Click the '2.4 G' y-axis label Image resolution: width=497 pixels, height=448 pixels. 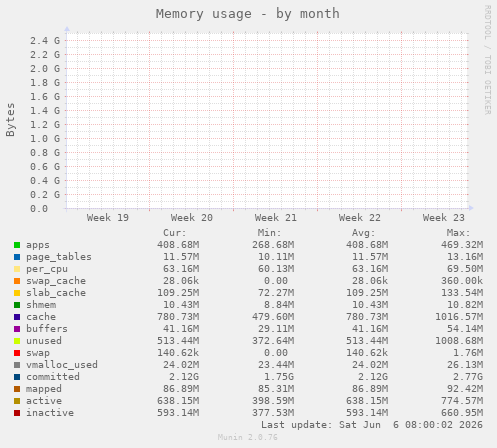[45, 41]
